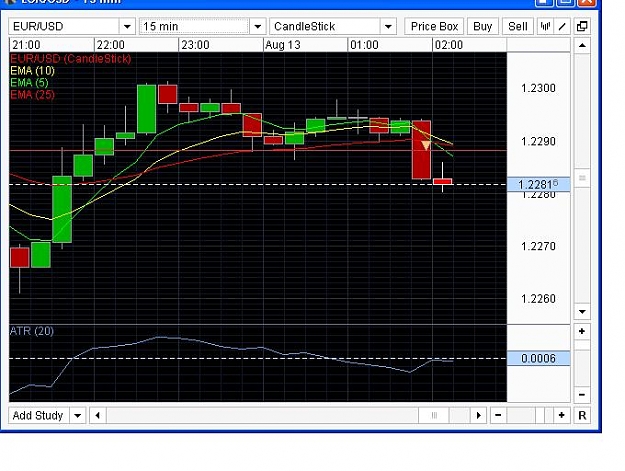Expand the ATR panel with the plus button
This screenshot has width=625, height=471.
(x=582, y=332)
